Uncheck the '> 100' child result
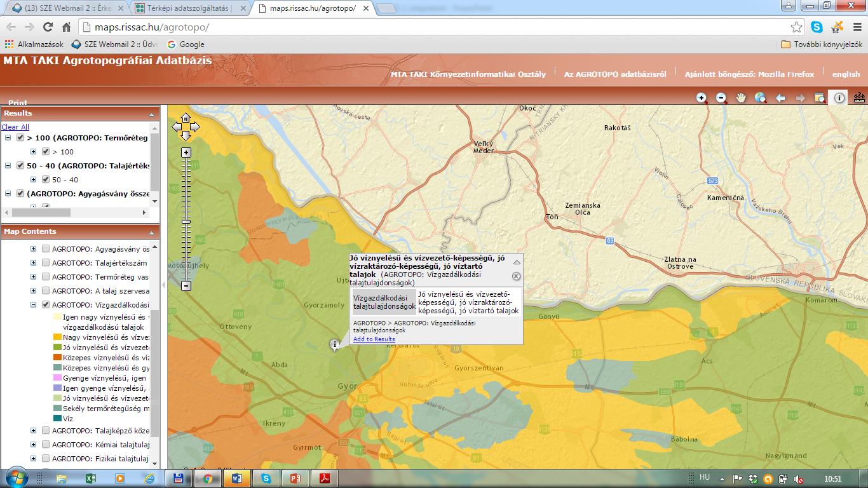 point(46,152)
